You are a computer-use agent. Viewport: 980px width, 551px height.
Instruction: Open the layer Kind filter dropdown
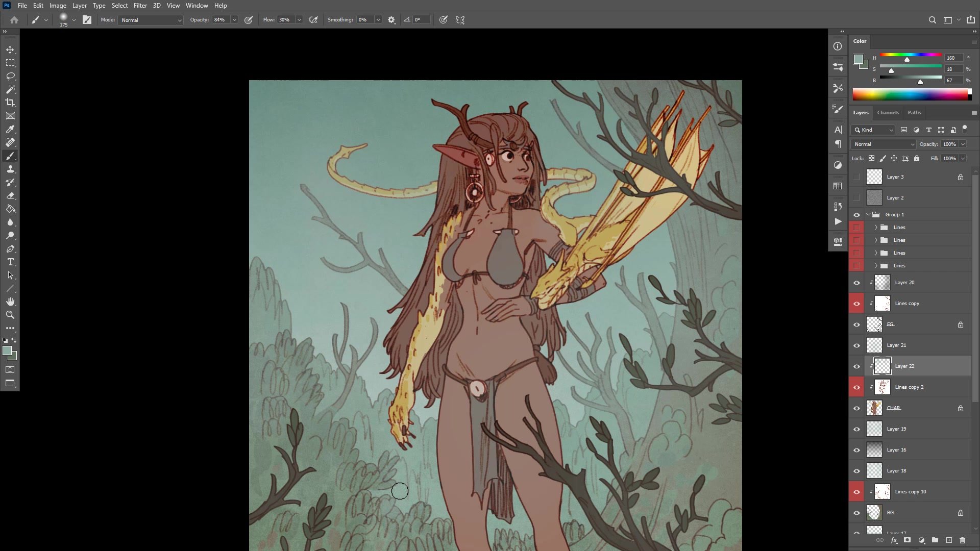coord(873,130)
